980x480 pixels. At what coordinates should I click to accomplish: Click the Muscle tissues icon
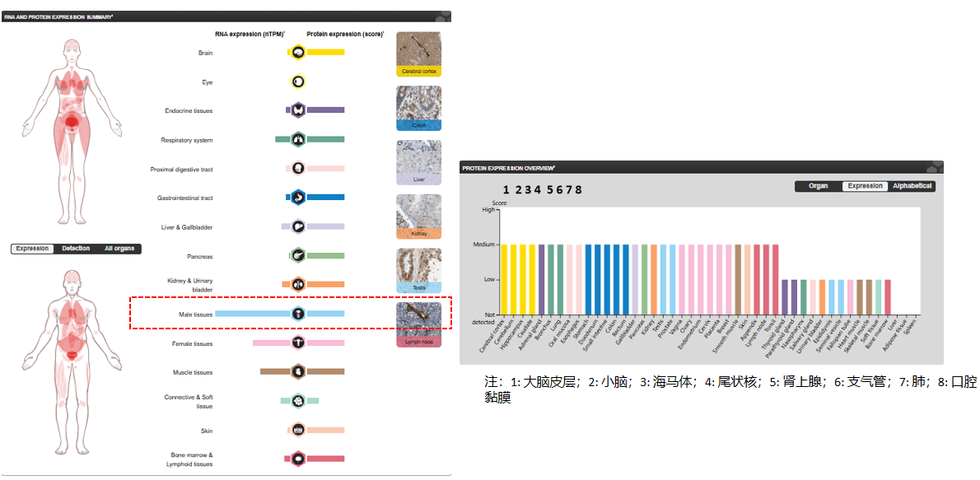pyautogui.click(x=298, y=372)
